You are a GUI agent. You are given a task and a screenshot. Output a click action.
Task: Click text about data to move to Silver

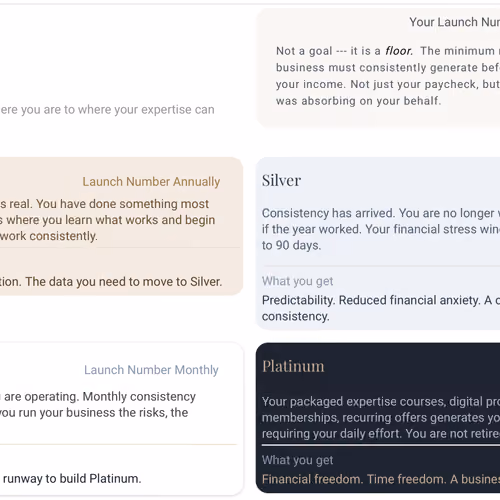(x=111, y=282)
